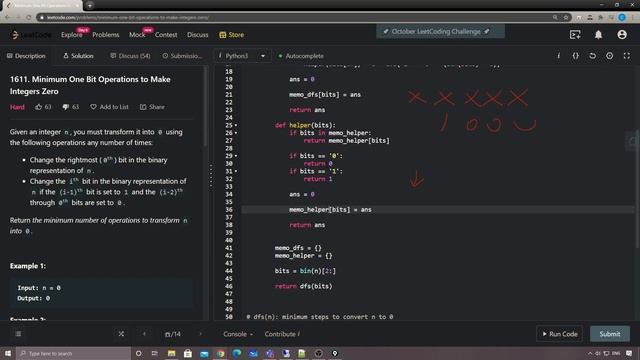Open the October LeetCoding Challenge banner
Image resolution: width=640 pixels, height=360 pixels.
coord(440,31)
